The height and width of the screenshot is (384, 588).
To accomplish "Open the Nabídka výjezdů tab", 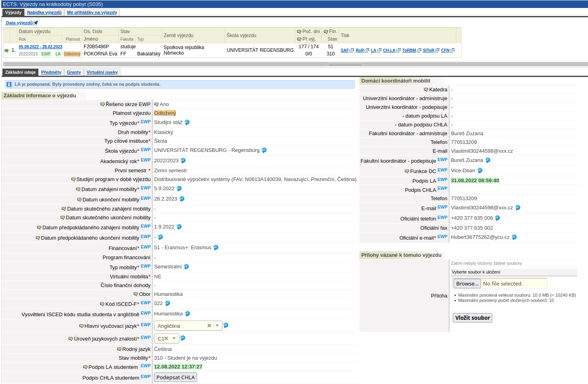I will point(44,12).
